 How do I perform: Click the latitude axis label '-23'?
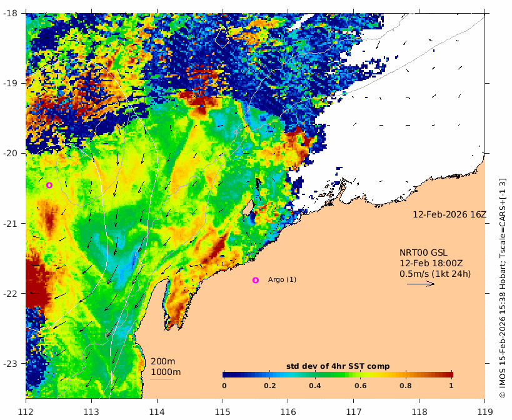click(x=10, y=363)
